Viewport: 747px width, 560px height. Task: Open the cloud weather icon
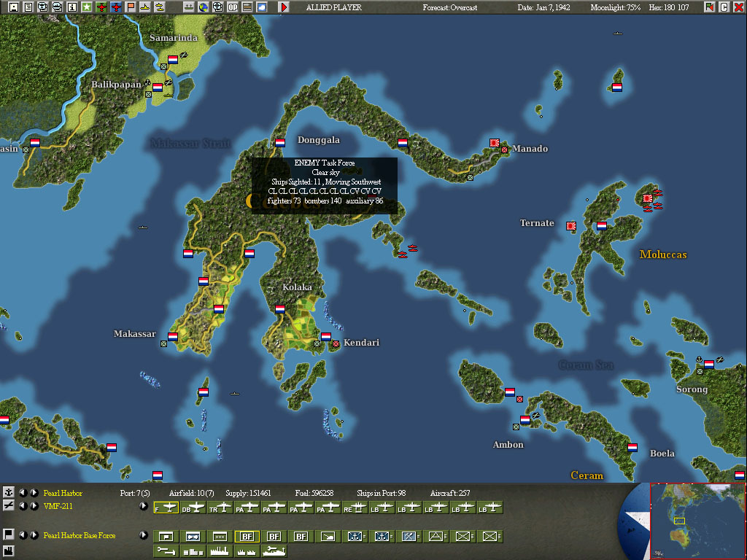point(262,7)
